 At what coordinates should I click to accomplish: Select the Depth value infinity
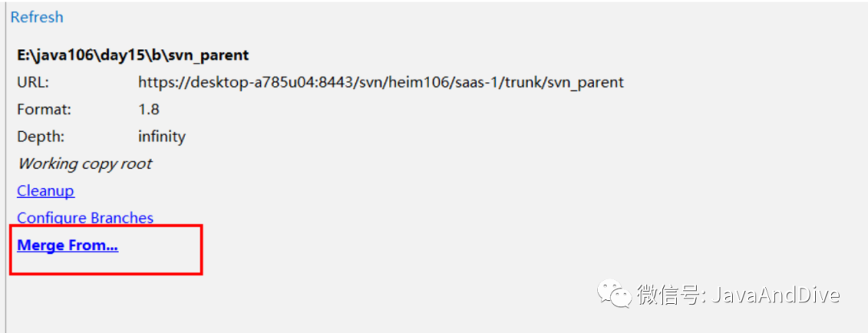tap(162, 136)
